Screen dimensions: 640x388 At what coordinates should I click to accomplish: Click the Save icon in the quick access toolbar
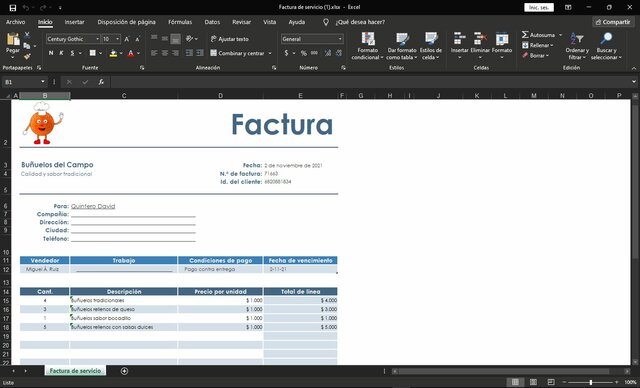pos(13,7)
